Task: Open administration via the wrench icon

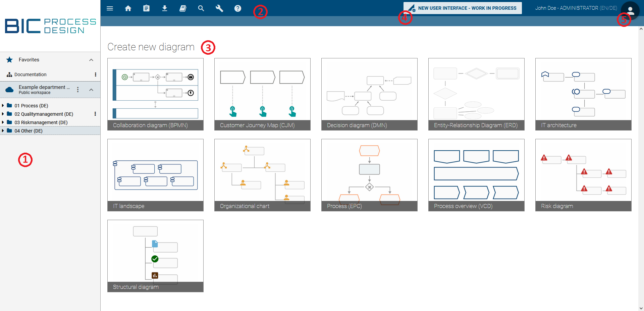Action: 219,8
